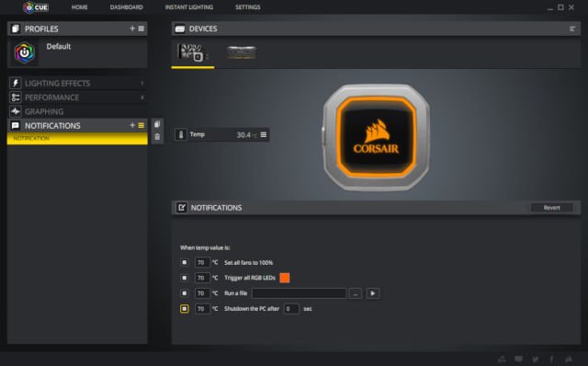Delete the selected notification with trash icon
Screen dimensions: 588x366
(157, 137)
